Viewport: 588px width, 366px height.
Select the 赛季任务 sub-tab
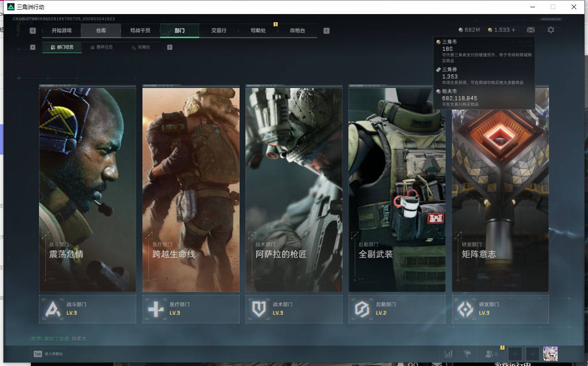(102, 47)
